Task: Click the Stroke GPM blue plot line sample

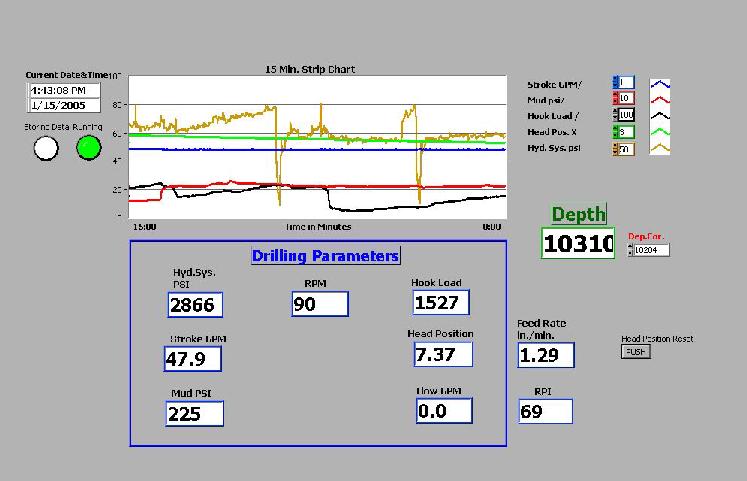Action: pos(660,84)
